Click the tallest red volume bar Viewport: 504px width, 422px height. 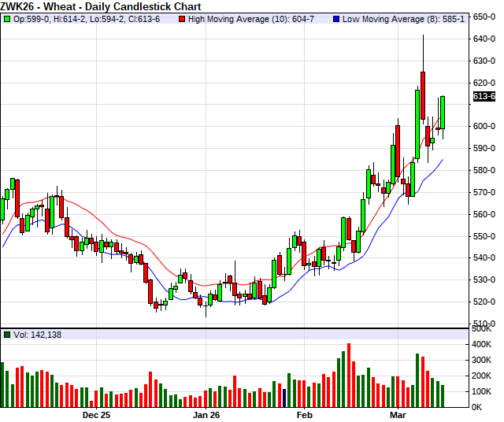click(348, 375)
